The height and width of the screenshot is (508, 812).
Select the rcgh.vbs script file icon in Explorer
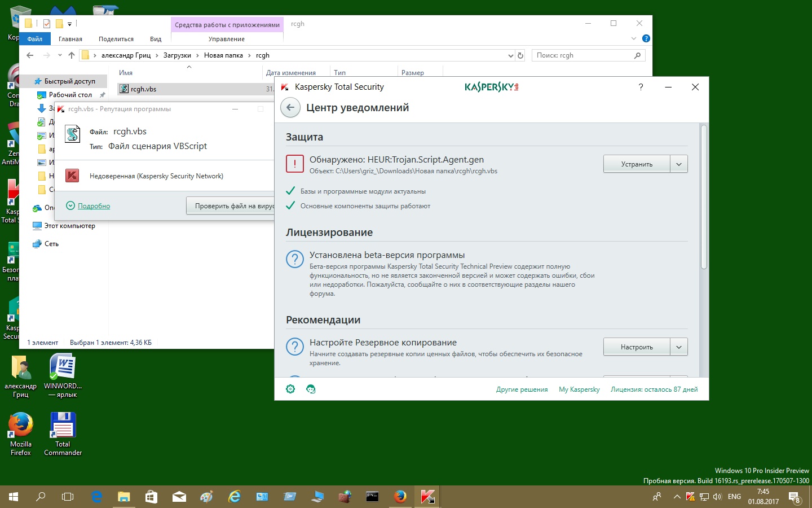point(124,89)
